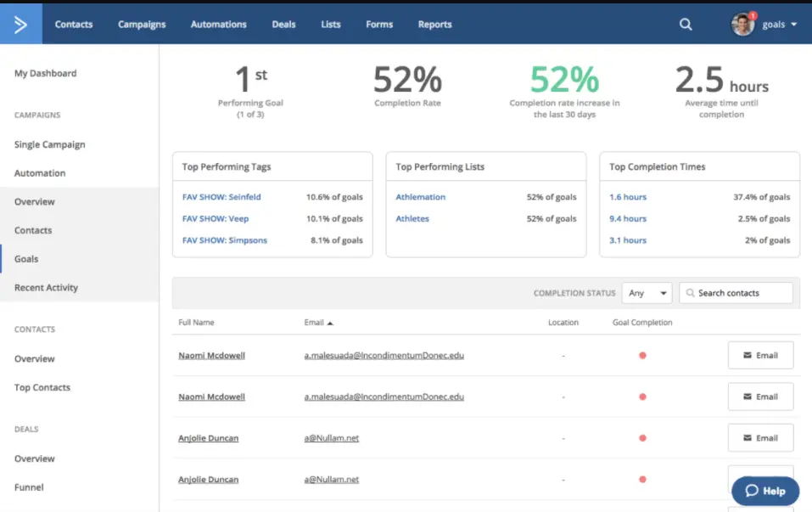Open Recent Activity from the sidebar

coord(45,287)
